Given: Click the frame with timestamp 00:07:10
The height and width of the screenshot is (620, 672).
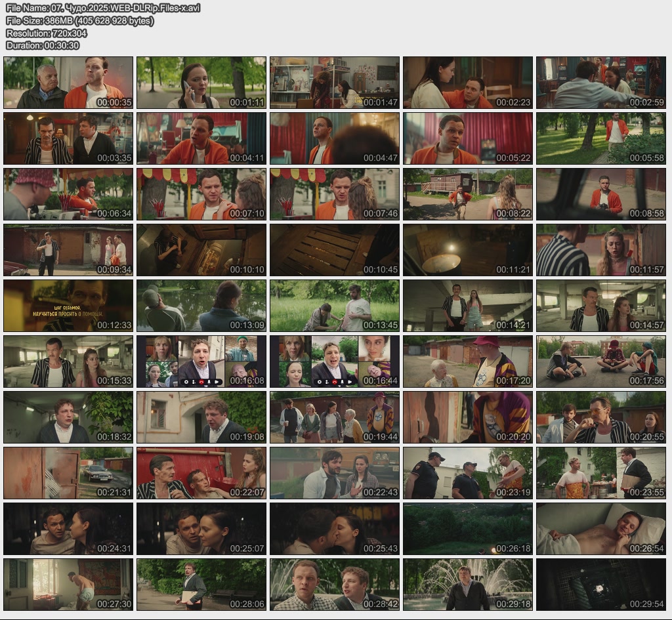Looking at the screenshot, I should [201, 194].
